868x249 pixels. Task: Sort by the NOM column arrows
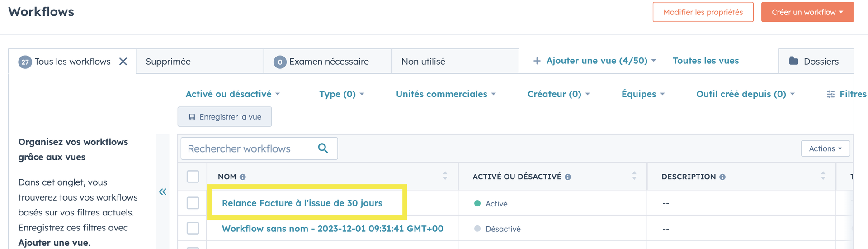(445, 176)
